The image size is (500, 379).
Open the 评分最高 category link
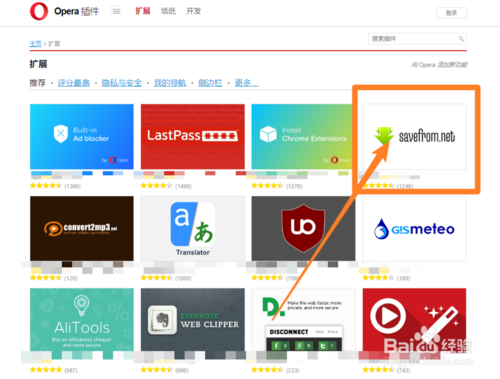point(74,83)
